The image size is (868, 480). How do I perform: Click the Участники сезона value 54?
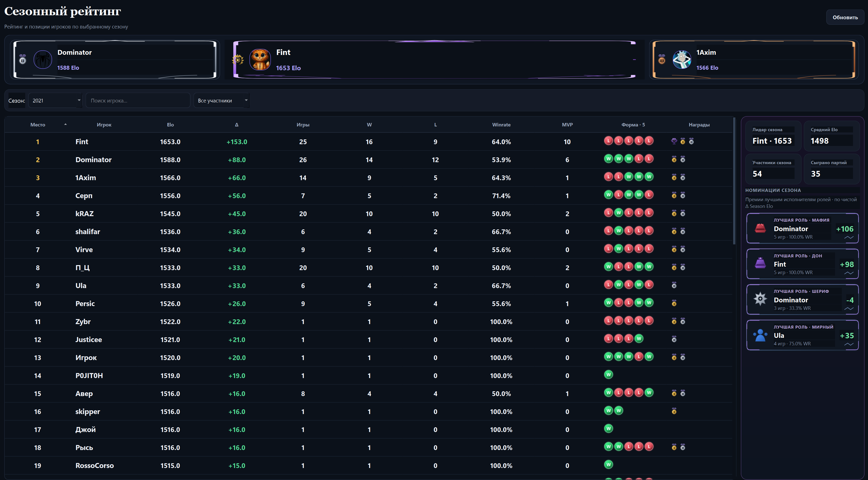click(757, 174)
